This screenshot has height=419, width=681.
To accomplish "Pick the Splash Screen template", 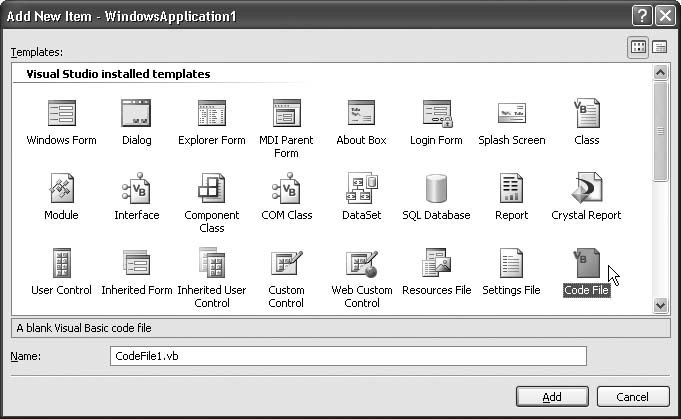I will [x=511, y=113].
